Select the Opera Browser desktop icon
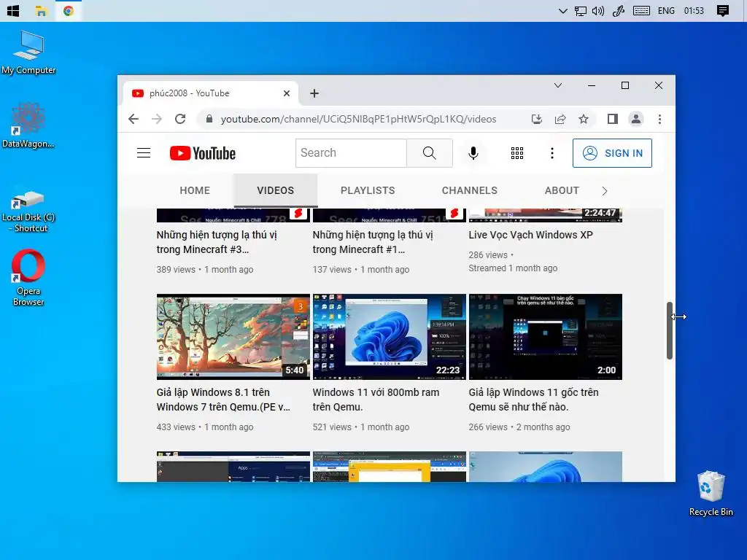Viewport: 747px width, 560px height. coord(28,278)
